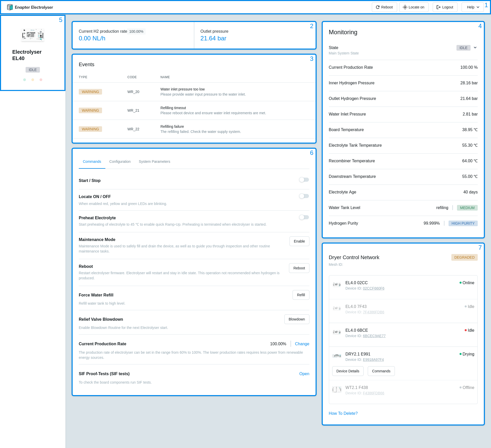Open the Help dropdown menu
491x448 pixels.
click(472, 7)
